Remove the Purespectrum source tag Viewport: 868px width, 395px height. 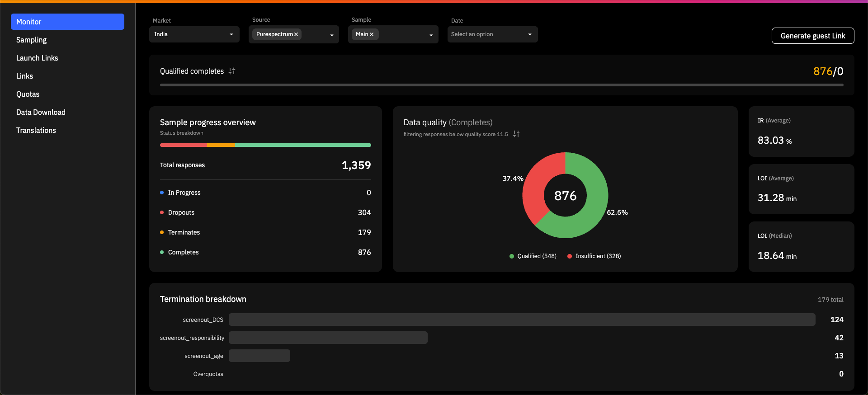pyautogui.click(x=296, y=34)
